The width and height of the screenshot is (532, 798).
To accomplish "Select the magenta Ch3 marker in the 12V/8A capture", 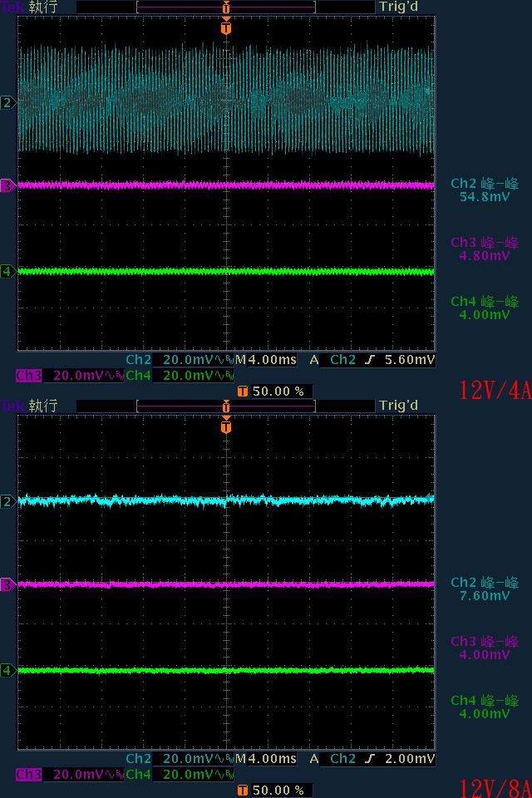I will click(8, 585).
